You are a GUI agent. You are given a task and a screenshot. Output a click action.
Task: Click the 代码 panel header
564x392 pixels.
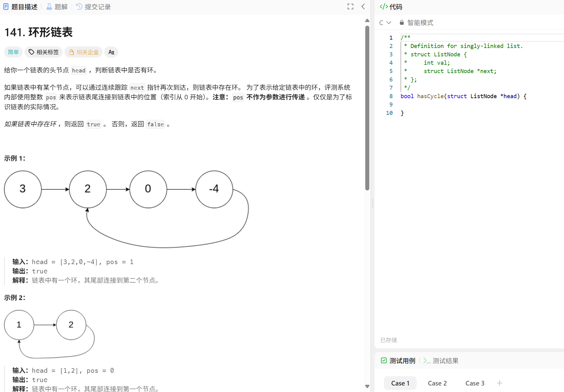[391, 7]
